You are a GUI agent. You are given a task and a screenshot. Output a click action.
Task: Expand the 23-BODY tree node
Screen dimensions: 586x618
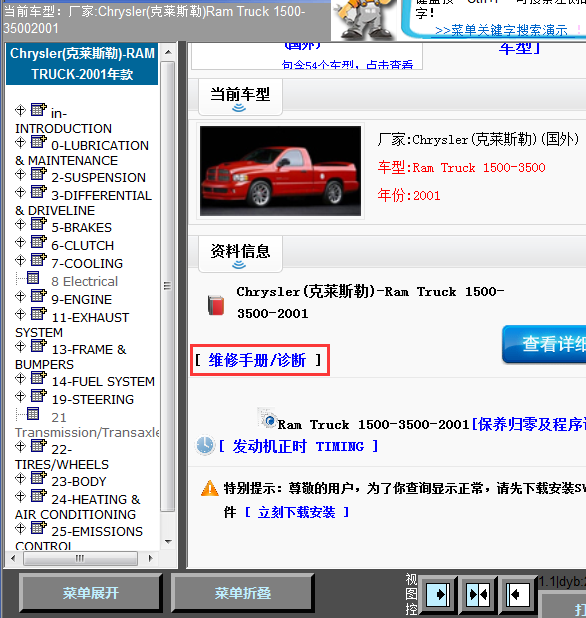[20, 478]
